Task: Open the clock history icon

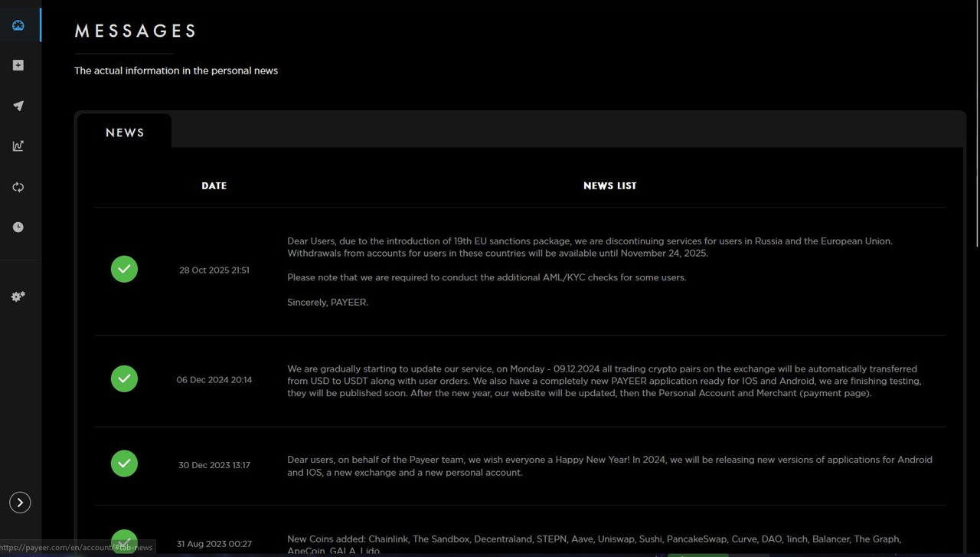Action: tap(18, 227)
